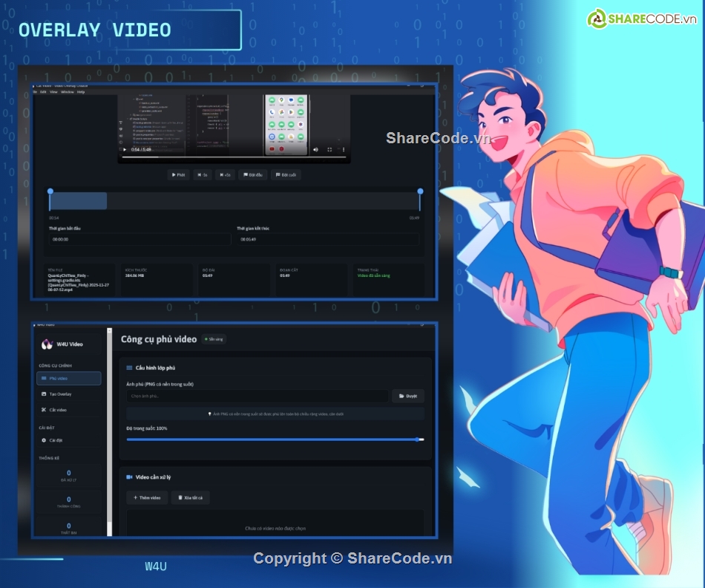Click the Thêm video button
The width and height of the screenshot is (705, 588).
[x=145, y=497]
